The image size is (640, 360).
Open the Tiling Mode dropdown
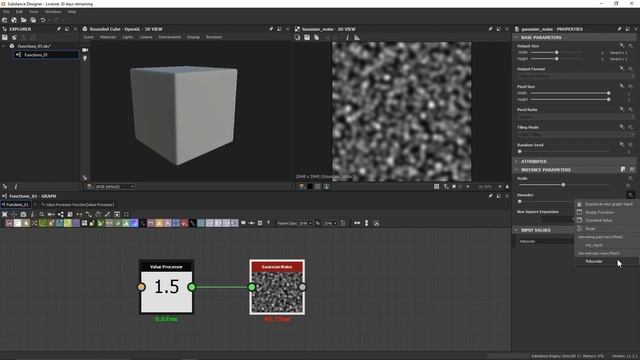point(576,134)
